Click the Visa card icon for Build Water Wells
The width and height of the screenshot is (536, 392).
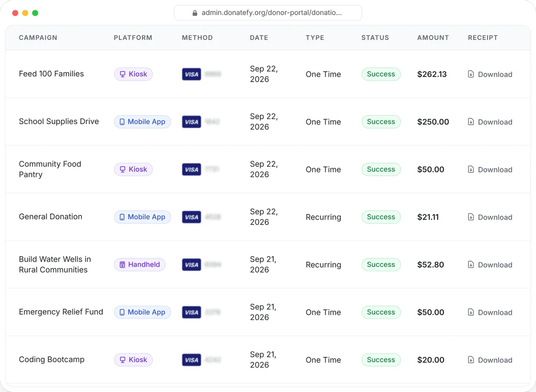(x=191, y=264)
